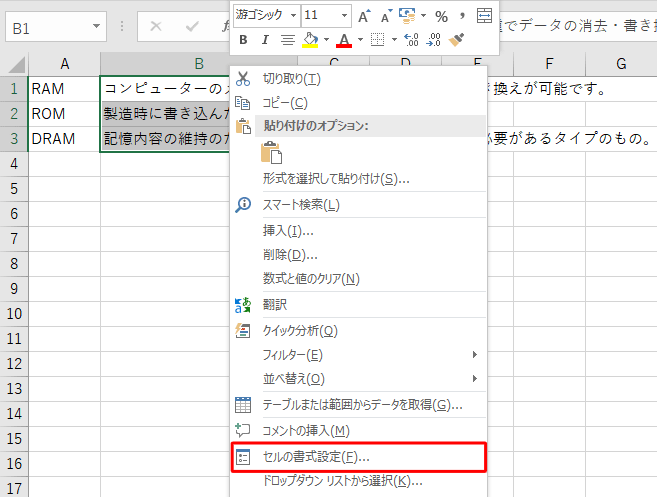Viewport: 657px width, 497px height.
Task: Open セルの書式設定(F)...
Action: tap(359, 457)
